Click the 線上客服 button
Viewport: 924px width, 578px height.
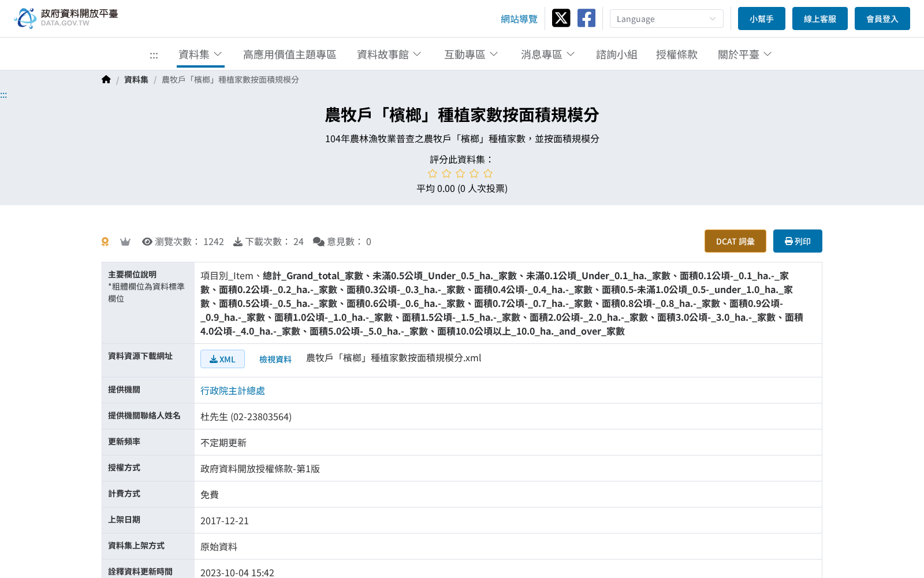[820, 18]
